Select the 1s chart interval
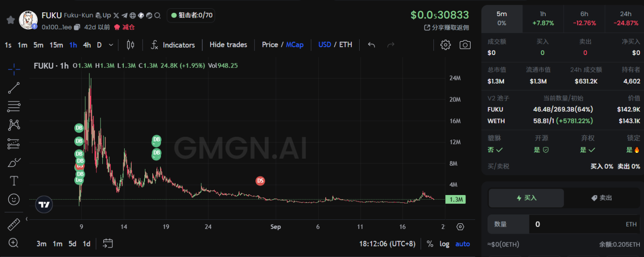The height and width of the screenshot is (257, 644). (8, 45)
